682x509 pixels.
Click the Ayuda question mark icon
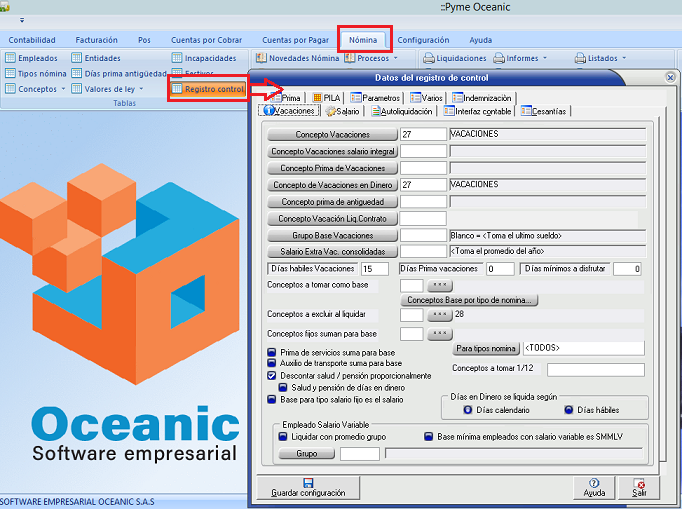point(594,483)
